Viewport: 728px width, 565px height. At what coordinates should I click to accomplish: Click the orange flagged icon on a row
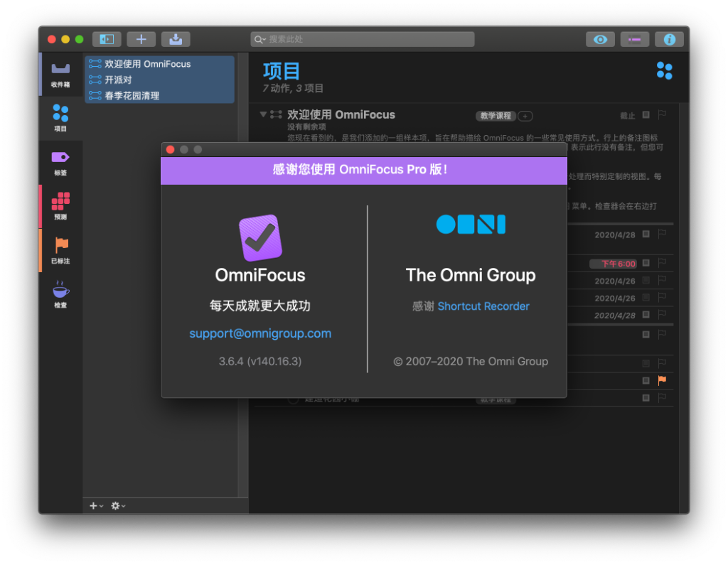click(x=662, y=380)
